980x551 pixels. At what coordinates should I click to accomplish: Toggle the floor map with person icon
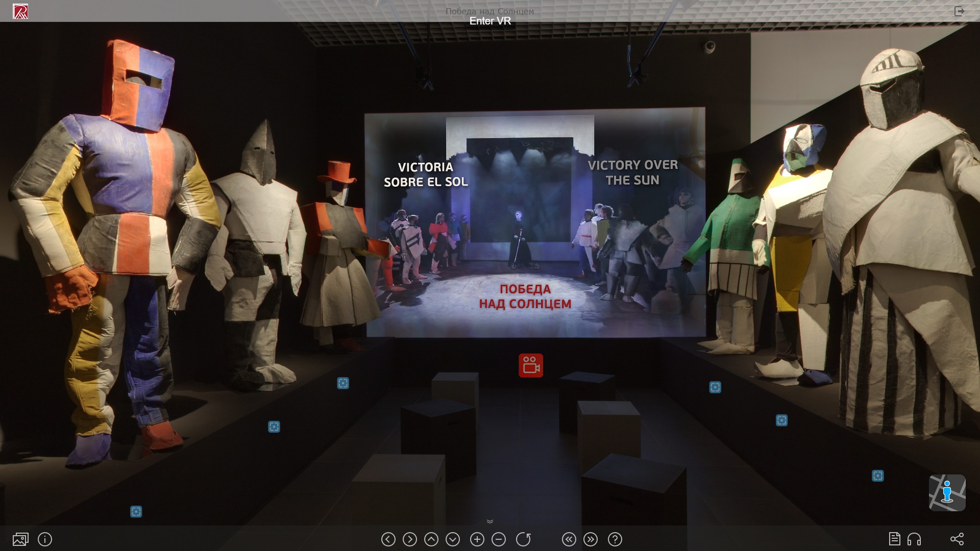click(x=947, y=492)
